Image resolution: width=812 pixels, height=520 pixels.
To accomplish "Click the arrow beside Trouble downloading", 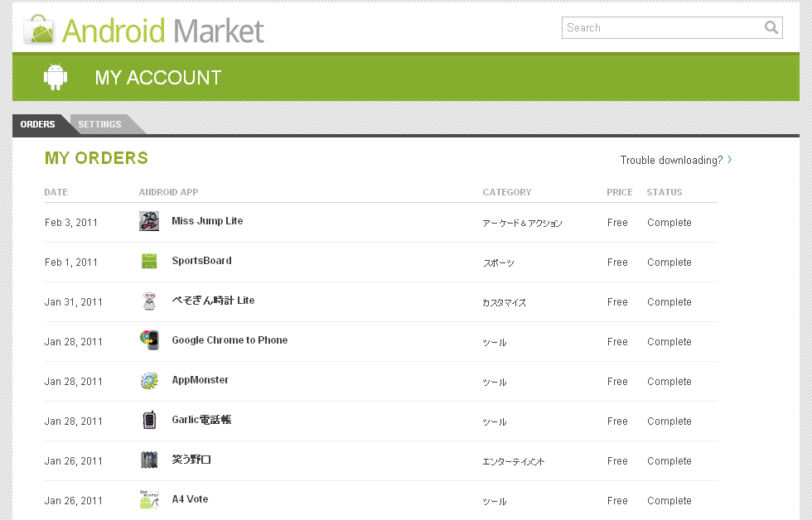I will pos(730,160).
